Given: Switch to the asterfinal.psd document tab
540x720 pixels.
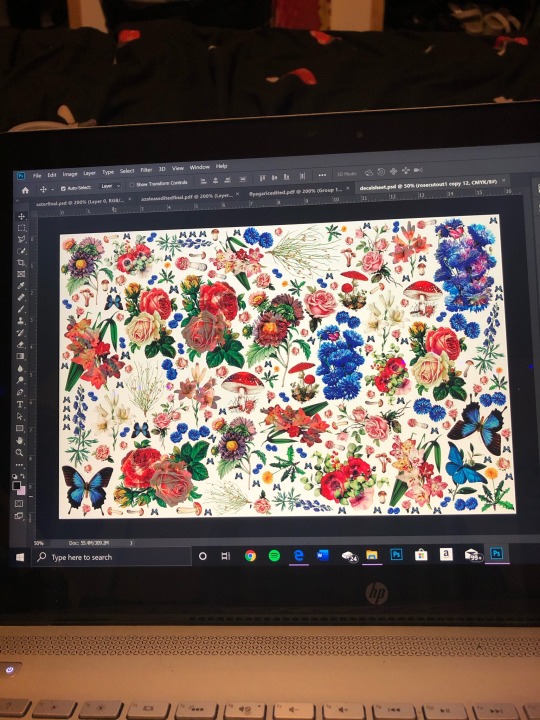Looking at the screenshot, I should click(x=80, y=201).
